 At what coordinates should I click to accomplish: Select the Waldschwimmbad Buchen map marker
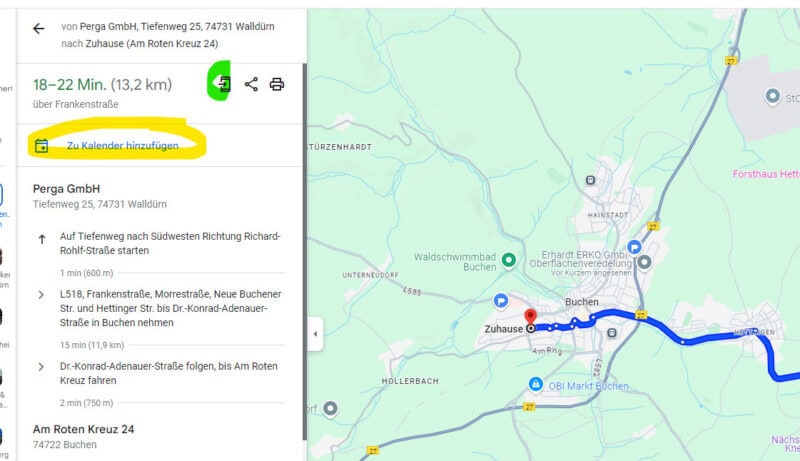[x=508, y=260]
